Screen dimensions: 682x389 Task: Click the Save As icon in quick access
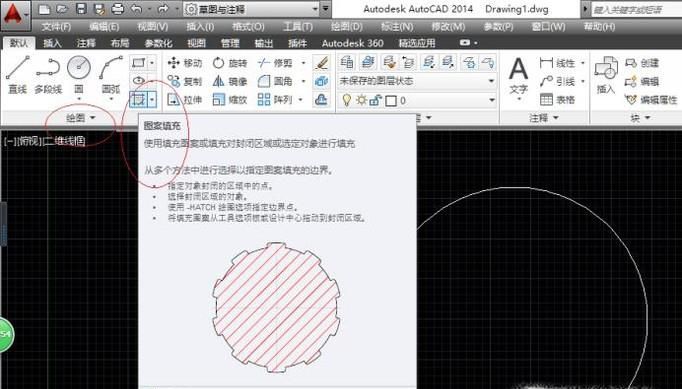pos(99,9)
